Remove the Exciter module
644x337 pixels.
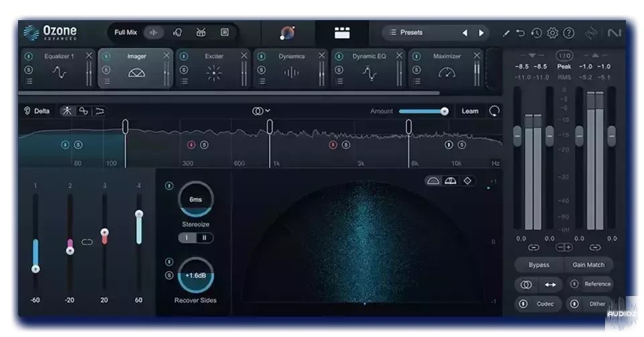[x=244, y=56]
